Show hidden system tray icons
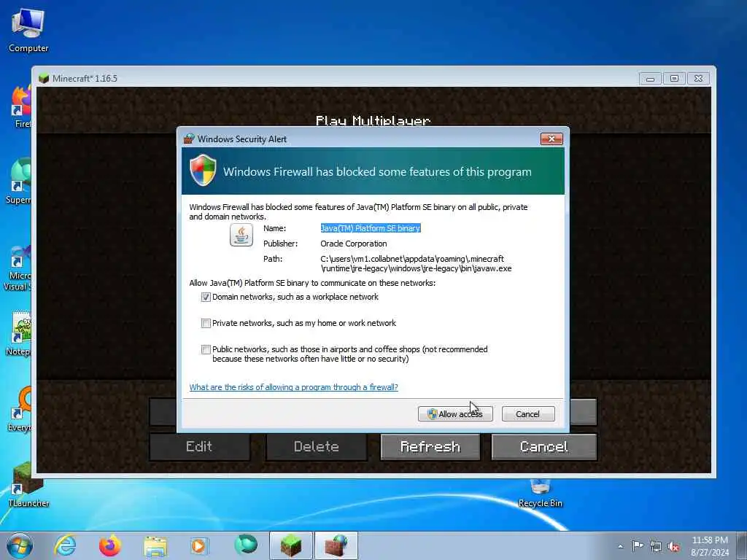747x560 pixels. point(620,547)
